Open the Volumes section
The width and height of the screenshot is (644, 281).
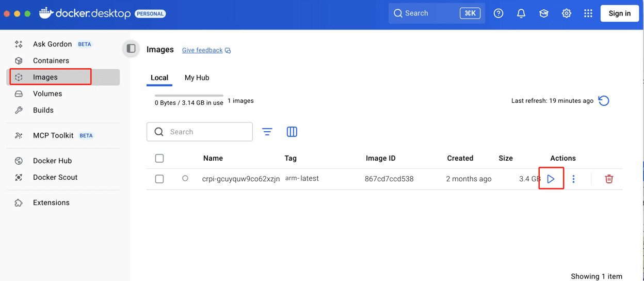coord(63,93)
